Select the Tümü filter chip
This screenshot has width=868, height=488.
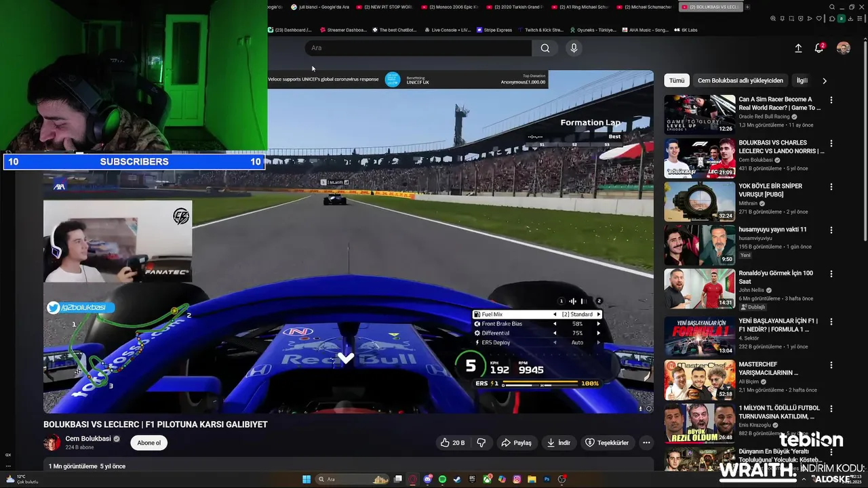(677, 80)
